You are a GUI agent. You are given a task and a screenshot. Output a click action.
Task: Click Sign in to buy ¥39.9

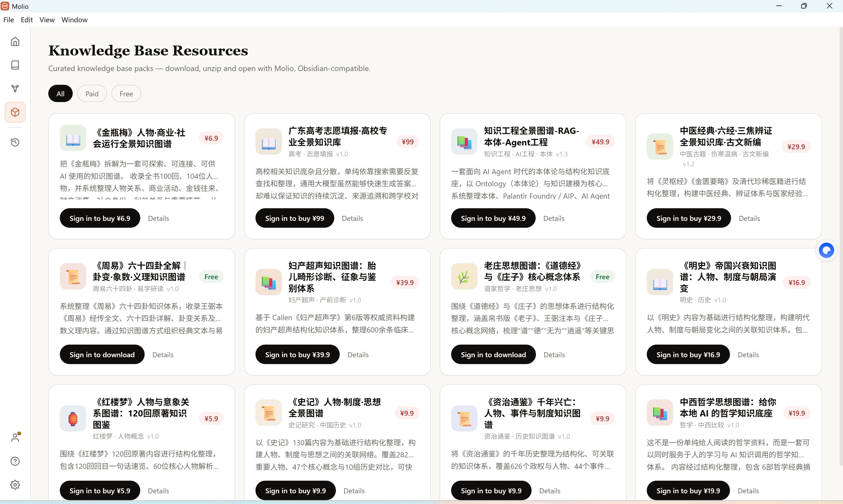point(297,354)
